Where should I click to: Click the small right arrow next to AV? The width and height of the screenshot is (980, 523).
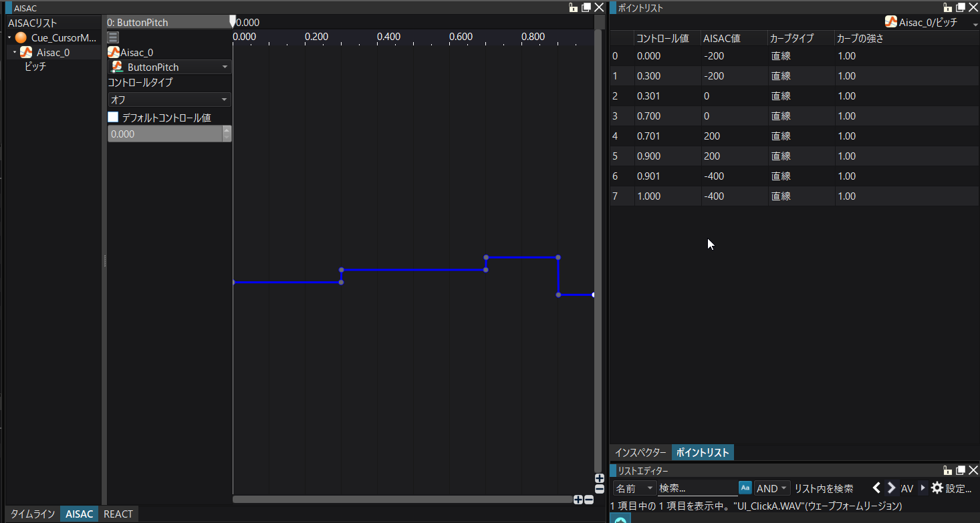pos(923,488)
